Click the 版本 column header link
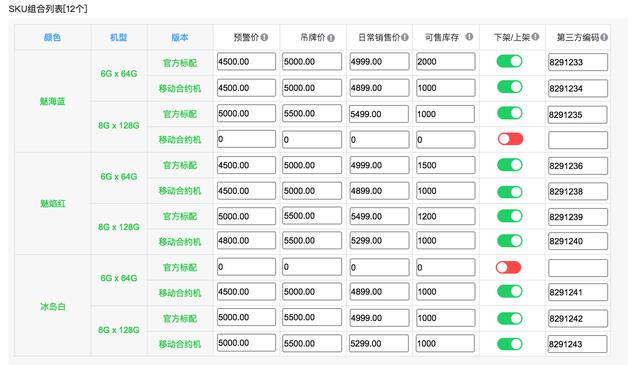 click(180, 38)
